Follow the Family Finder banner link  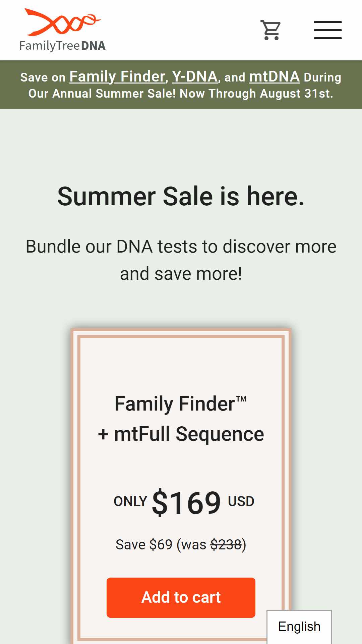coord(117,76)
